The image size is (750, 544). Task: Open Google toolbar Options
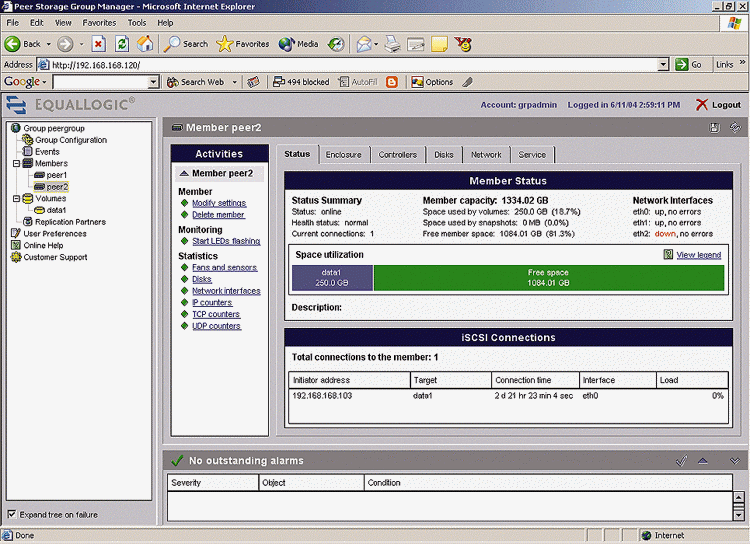tap(432, 82)
